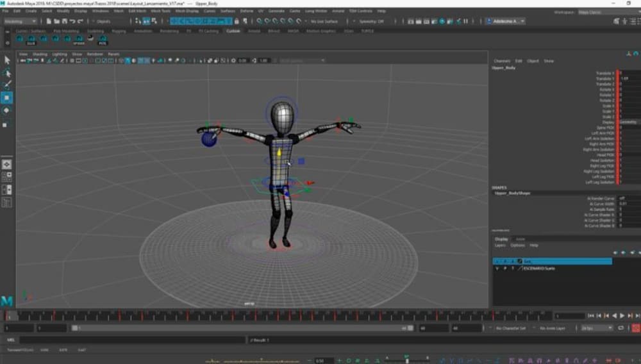Screen dimensions: 641x364
Task: Open the Modeling menu set dropdown
Action: click(20, 21)
